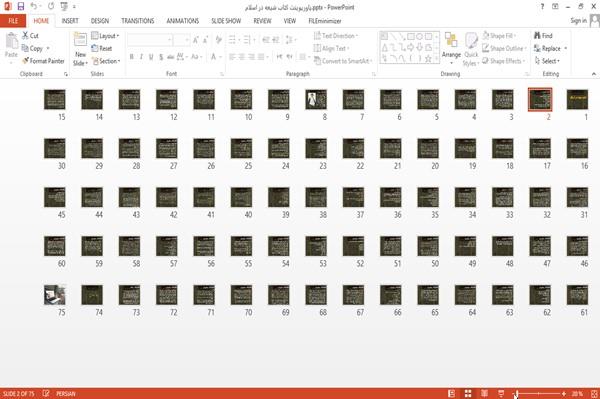Viewport: 600px width, 399px height.
Task: Select slide thumbnail 38
Action: click(x=316, y=197)
